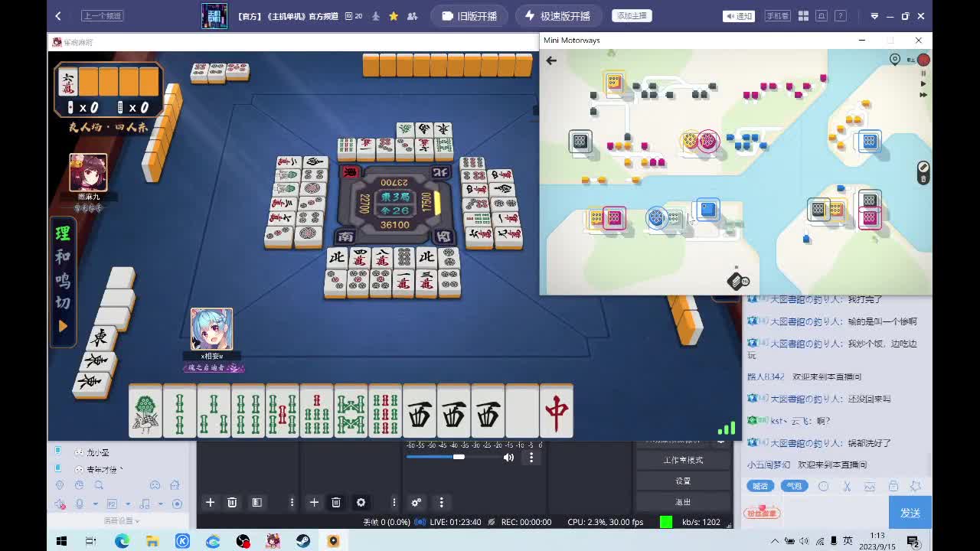The height and width of the screenshot is (551, 980).
Task: Click the 添加主播 button
Action: click(x=632, y=15)
